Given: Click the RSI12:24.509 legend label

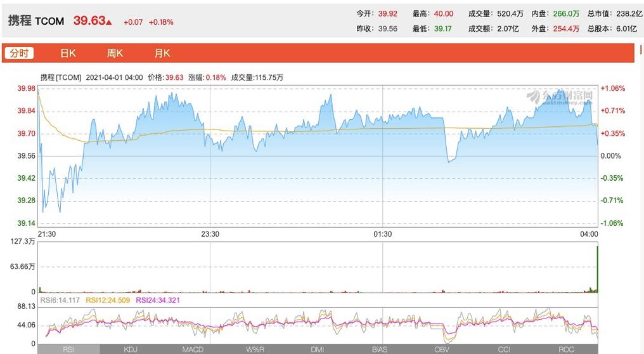Looking at the screenshot, I should [x=108, y=300].
